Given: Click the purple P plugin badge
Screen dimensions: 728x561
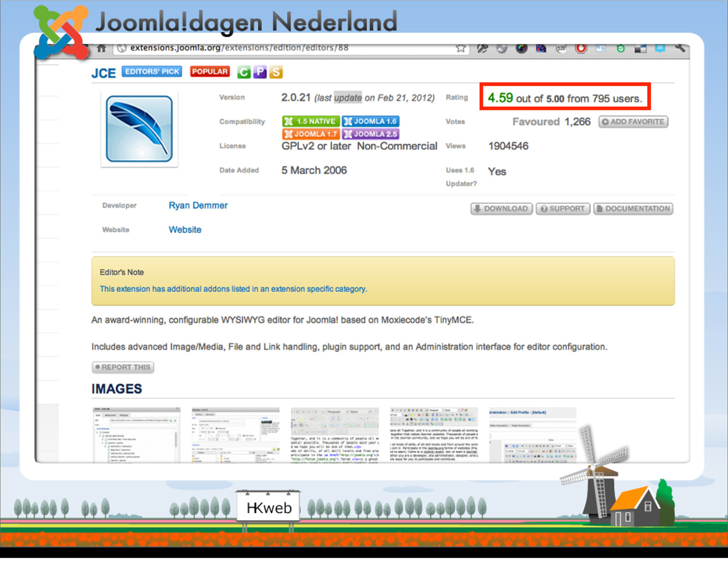Looking at the screenshot, I should (260, 72).
